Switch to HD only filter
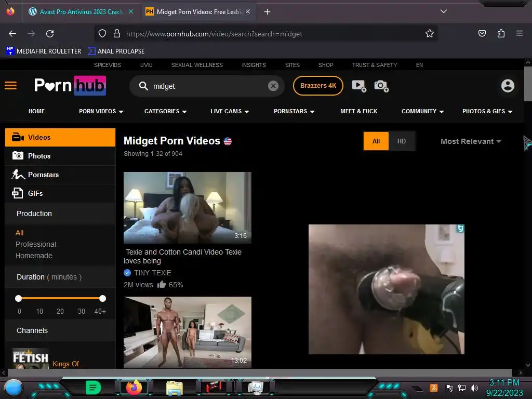 point(402,141)
